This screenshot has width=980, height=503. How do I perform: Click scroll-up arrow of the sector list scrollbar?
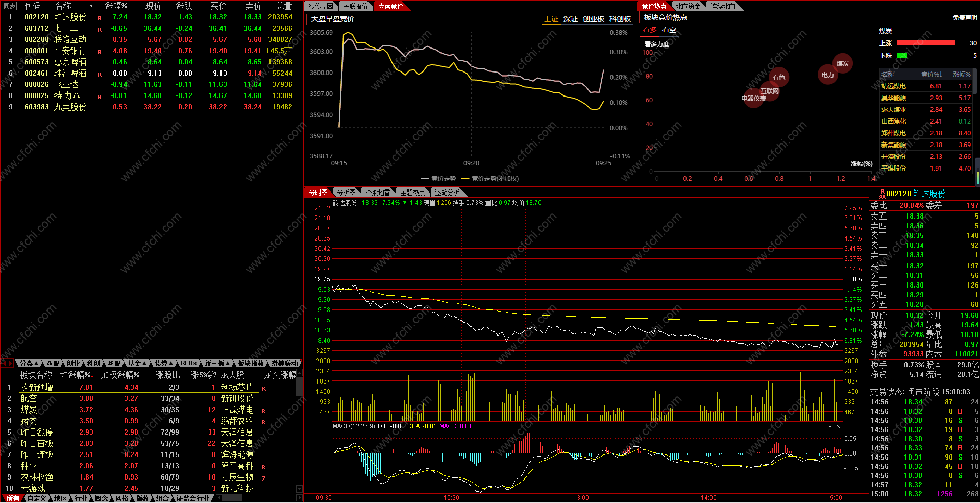tap(300, 373)
